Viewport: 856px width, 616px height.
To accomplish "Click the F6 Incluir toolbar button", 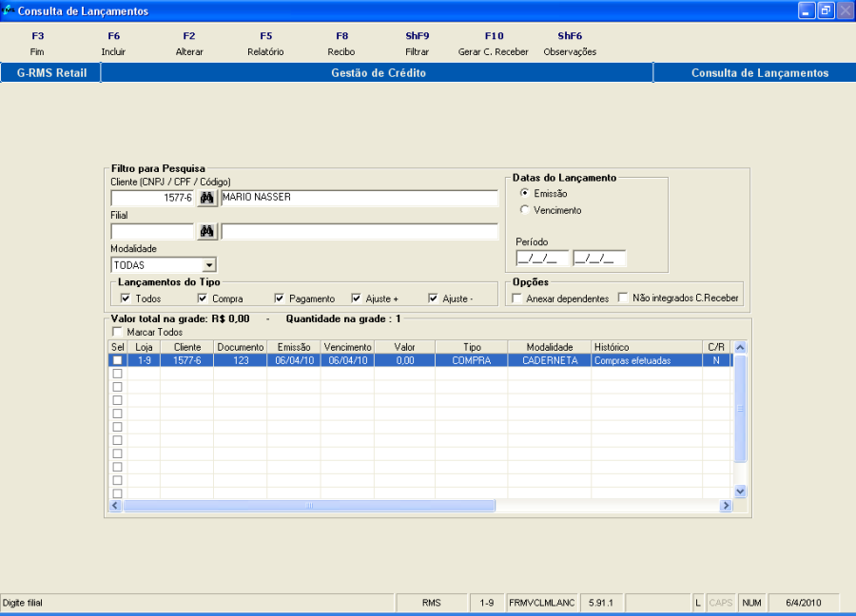I will [x=113, y=44].
